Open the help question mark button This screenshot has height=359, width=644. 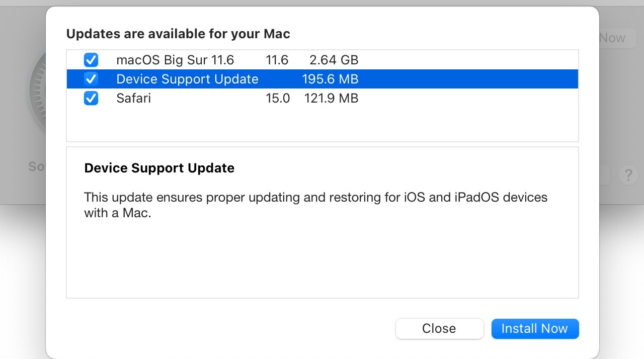click(x=628, y=175)
